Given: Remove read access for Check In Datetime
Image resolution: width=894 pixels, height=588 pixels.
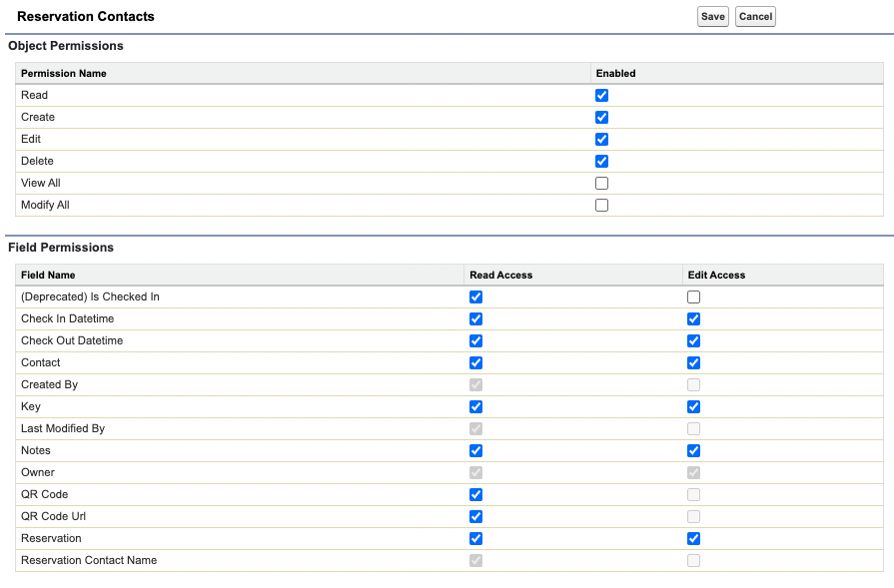Looking at the screenshot, I should click(x=475, y=319).
